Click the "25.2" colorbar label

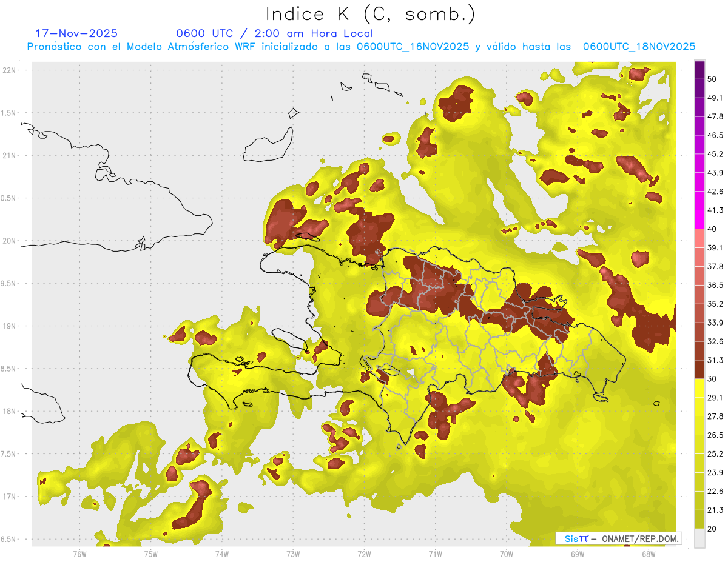(715, 454)
